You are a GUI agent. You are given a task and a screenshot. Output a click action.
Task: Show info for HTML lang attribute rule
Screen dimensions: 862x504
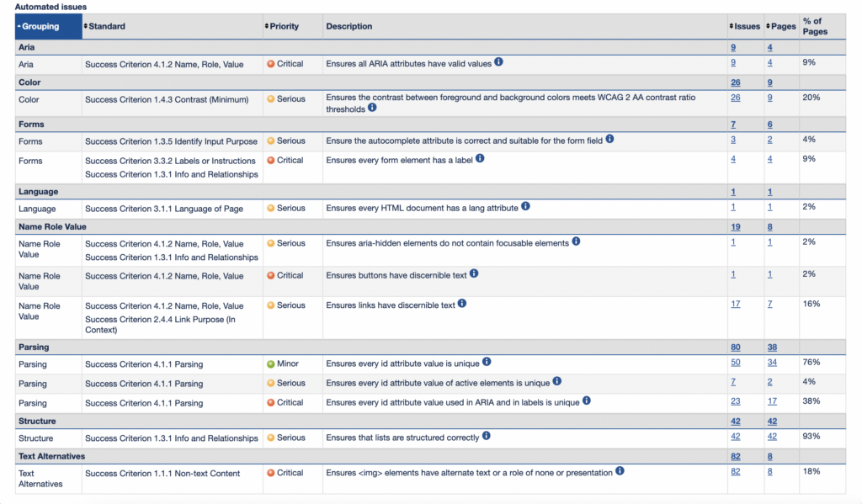(x=525, y=205)
